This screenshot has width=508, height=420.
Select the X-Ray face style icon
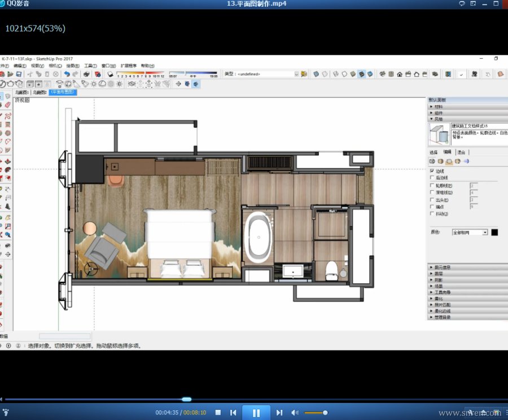tap(317, 74)
